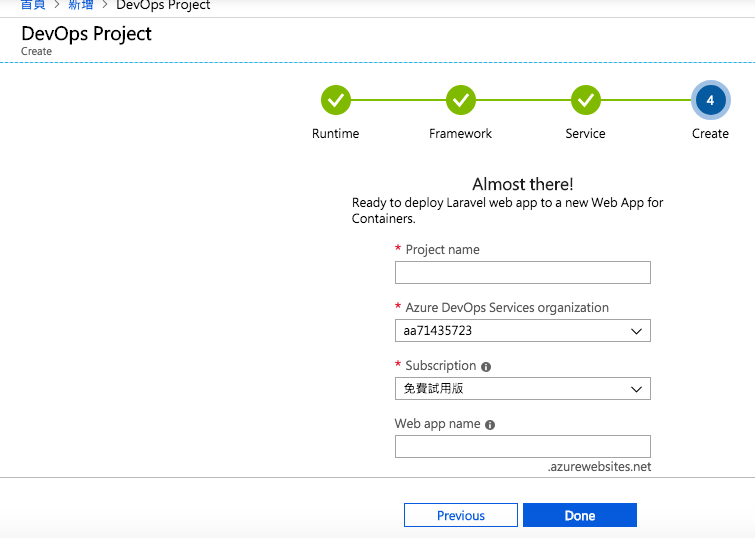Viewport: 755px width, 538px height.
Task: Open the Azure DevOps Services organization dropdown
Action: point(522,331)
